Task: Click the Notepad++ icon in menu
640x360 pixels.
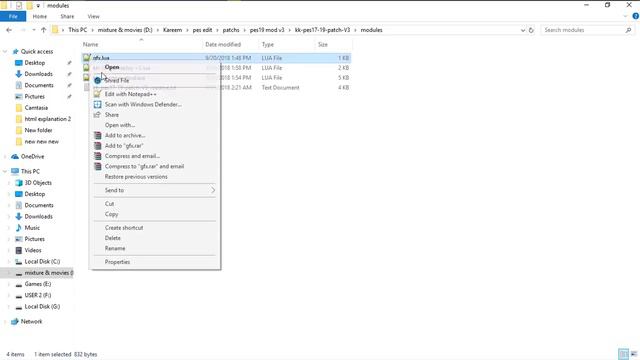Action: [x=97, y=94]
